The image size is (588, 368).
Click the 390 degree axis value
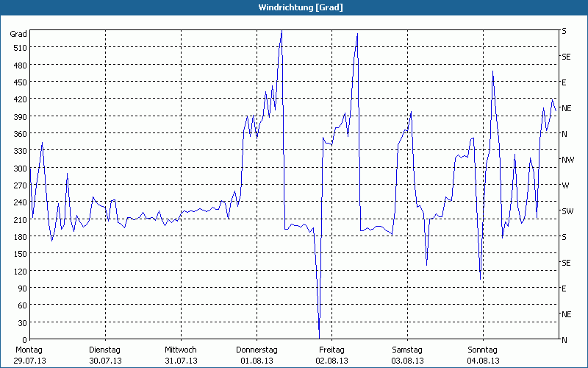(20, 117)
